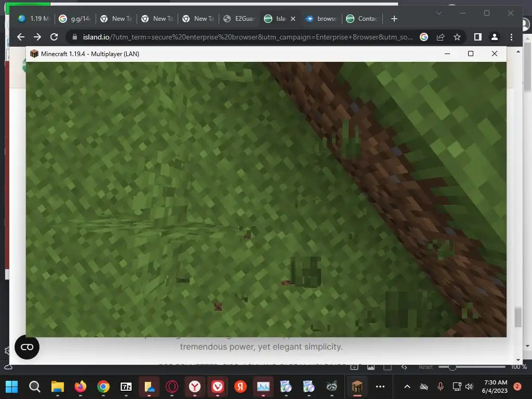Adjust the zoom slider in background app
Viewport: 532px width, 399px height.
tap(453, 367)
